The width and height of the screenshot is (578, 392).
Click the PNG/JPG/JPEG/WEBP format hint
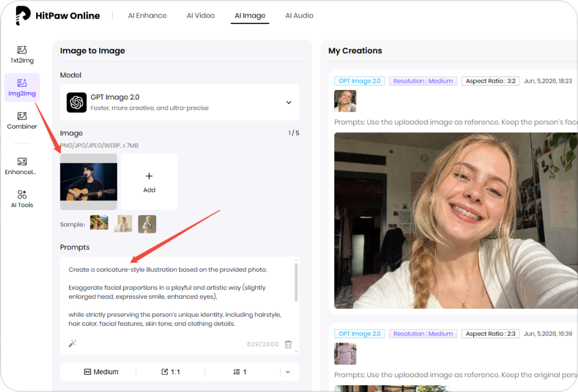pos(99,145)
